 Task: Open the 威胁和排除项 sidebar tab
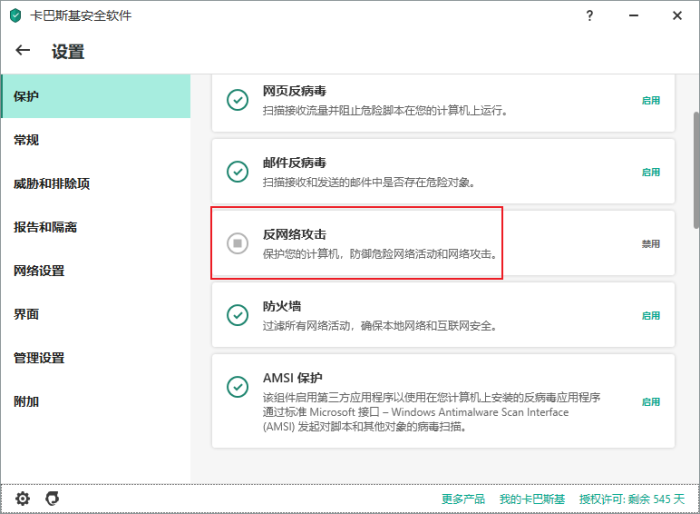click(96, 184)
